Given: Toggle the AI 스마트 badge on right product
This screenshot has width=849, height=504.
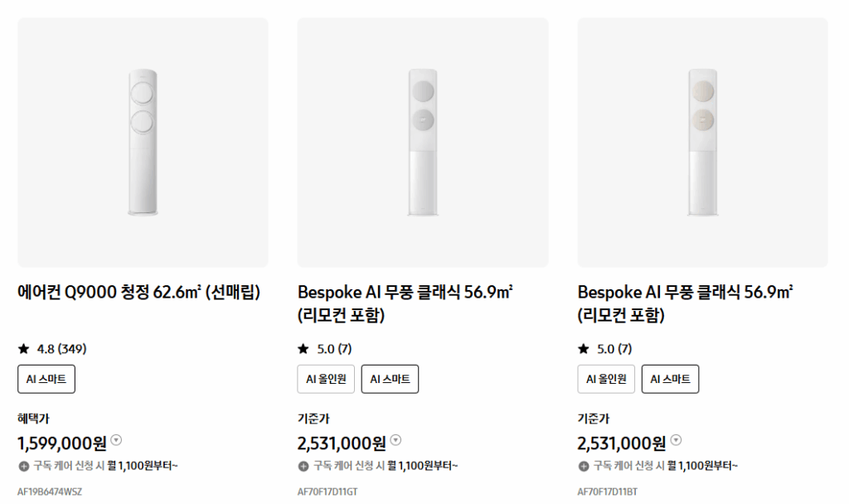Looking at the screenshot, I should [670, 379].
